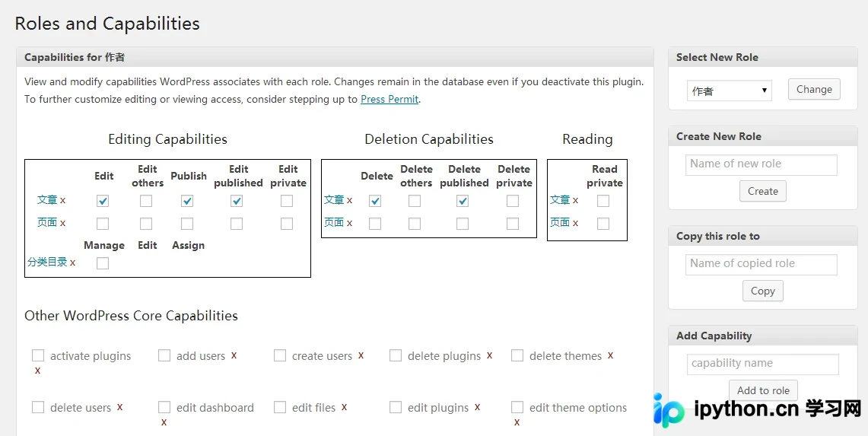
Task: Click the red x below edit theme options
Action: tap(517, 423)
